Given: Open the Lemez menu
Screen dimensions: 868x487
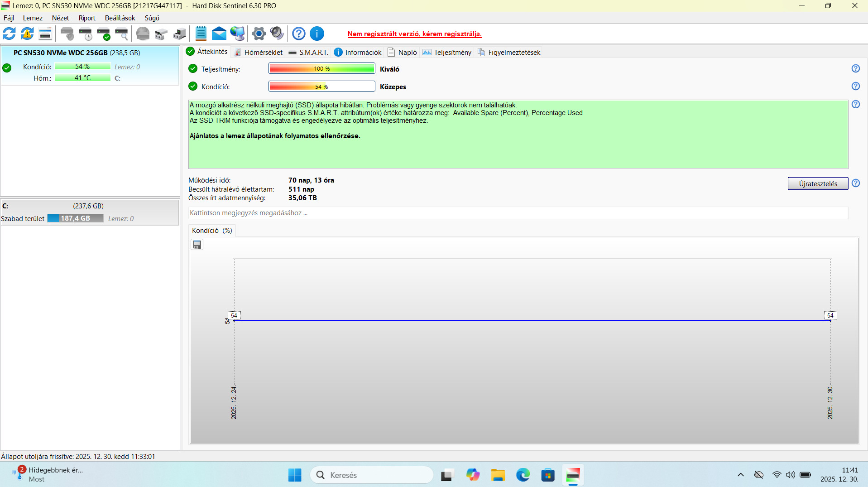Looking at the screenshot, I should coord(33,18).
